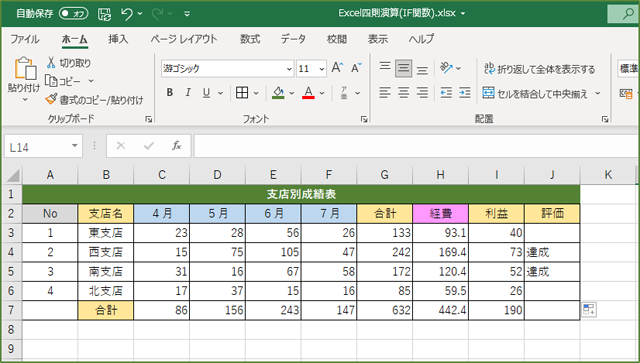Open Customize Quick Access Toolbar dropdown
This screenshot has height=363, width=640.
[187, 14]
